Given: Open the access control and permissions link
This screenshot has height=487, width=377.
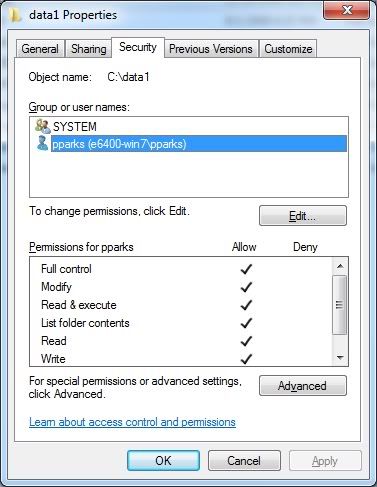Looking at the screenshot, I should point(132,422).
